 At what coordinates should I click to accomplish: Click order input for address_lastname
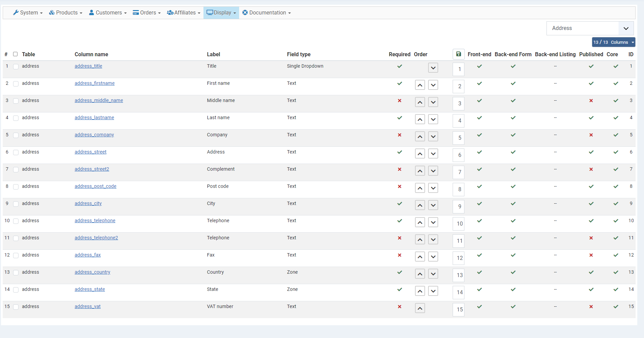[x=459, y=121]
